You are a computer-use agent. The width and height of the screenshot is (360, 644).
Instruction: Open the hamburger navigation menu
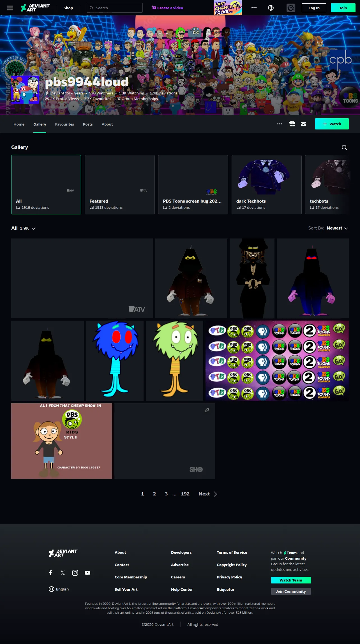(10, 8)
